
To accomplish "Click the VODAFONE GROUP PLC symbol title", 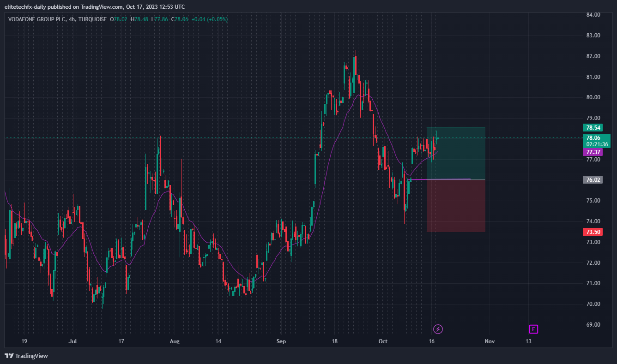I will (37, 19).
